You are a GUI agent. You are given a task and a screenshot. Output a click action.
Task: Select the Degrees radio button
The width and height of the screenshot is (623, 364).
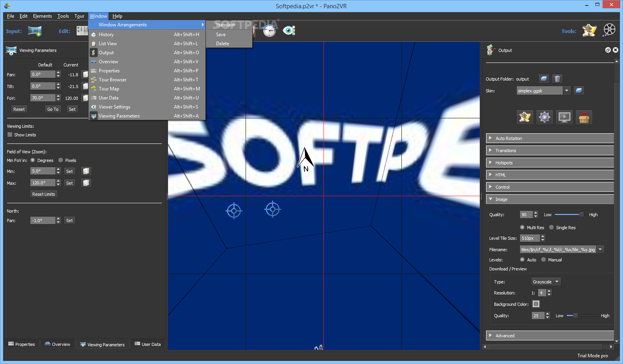(33, 160)
